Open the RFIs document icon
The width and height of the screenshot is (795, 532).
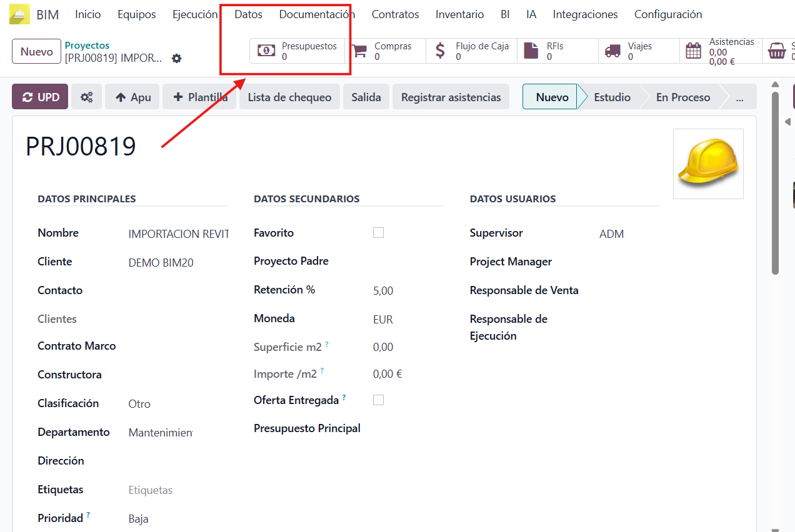tap(531, 51)
